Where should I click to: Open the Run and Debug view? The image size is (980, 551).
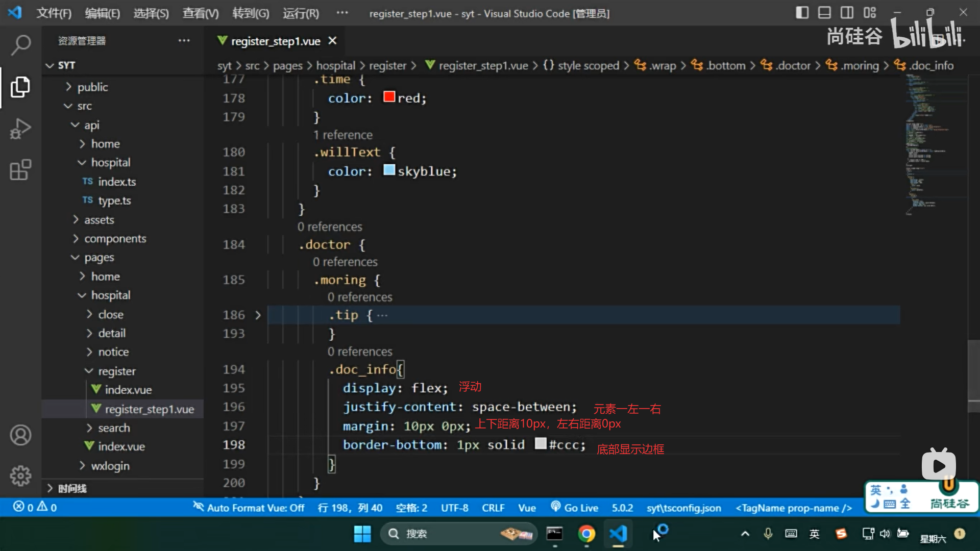(x=20, y=129)
